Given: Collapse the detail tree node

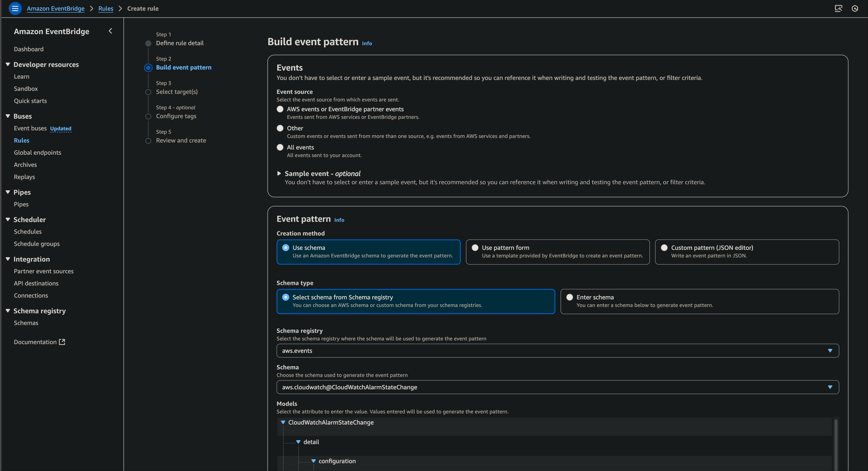Looking at the screenshot, I should (298, 442).
